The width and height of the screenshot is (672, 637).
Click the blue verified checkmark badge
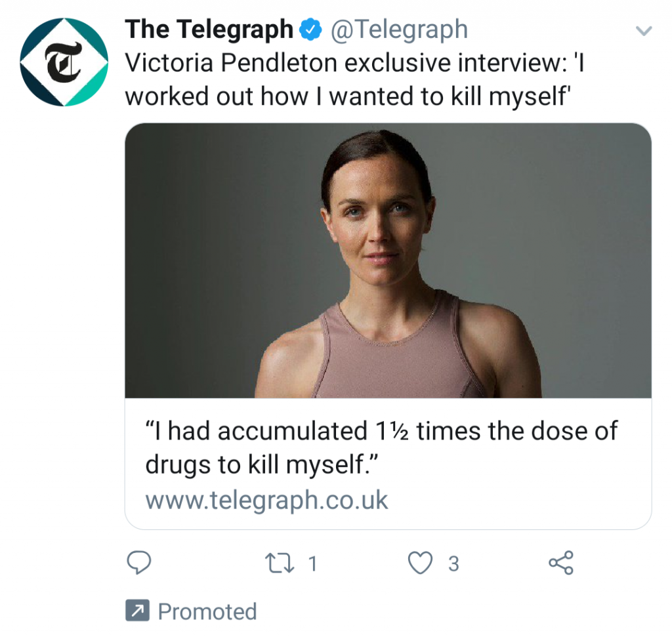(310, 30)
